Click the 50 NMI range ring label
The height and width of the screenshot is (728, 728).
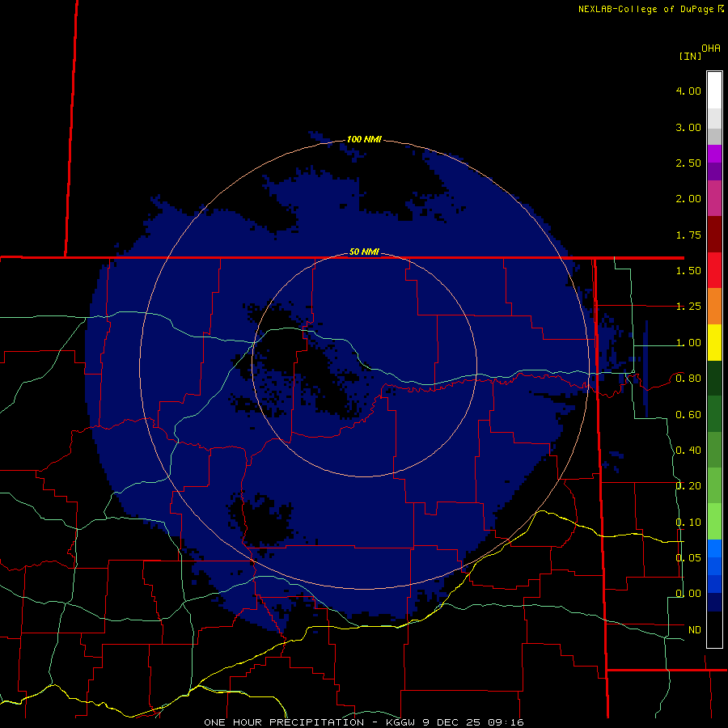point(364,252)
